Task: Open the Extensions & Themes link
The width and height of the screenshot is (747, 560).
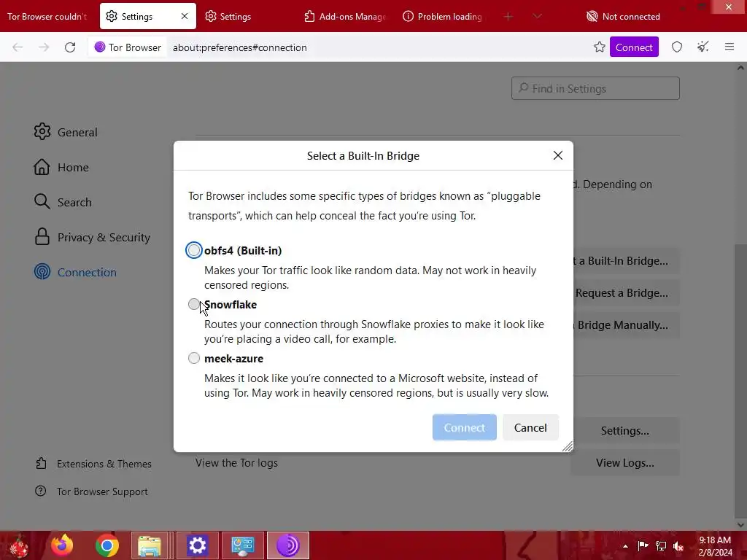Action: [93, 464]
